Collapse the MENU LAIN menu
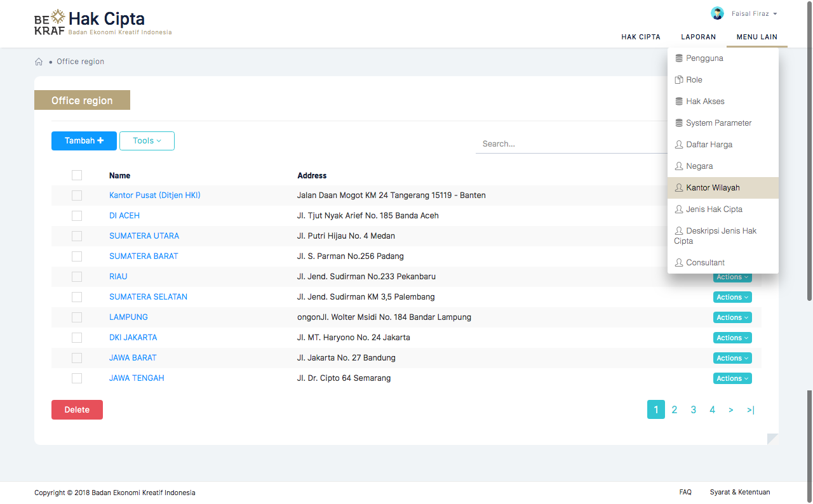This screenshot has height=504, width=813. pyautogui.click(x=757, y=37)
